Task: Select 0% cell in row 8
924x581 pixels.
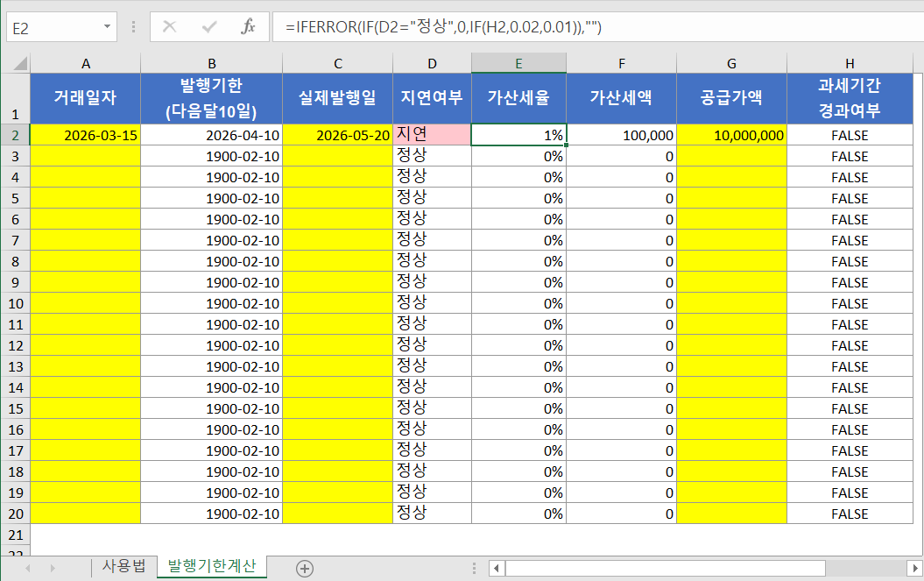Action: pos(518,261)
